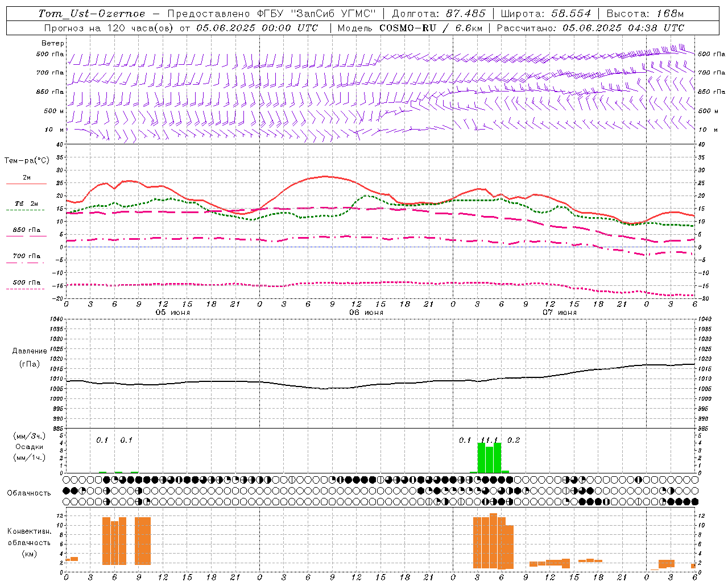The width and height of the screenshot is (728, 582).
Task: Click the dotted pink line sample under 500 гПа legend
Action: (25, 289)
